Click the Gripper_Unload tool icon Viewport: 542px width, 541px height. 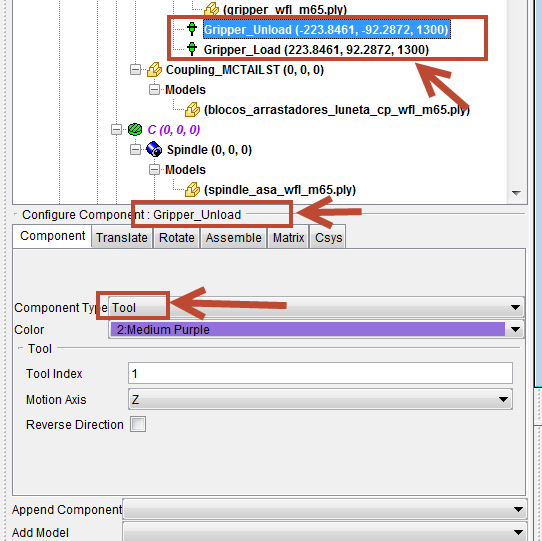tap(192, 29)
